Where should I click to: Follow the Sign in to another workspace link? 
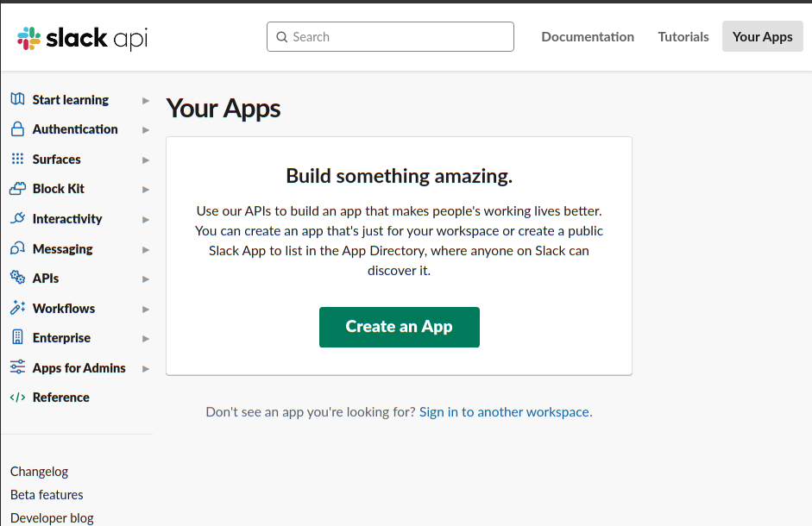[504, 412]
